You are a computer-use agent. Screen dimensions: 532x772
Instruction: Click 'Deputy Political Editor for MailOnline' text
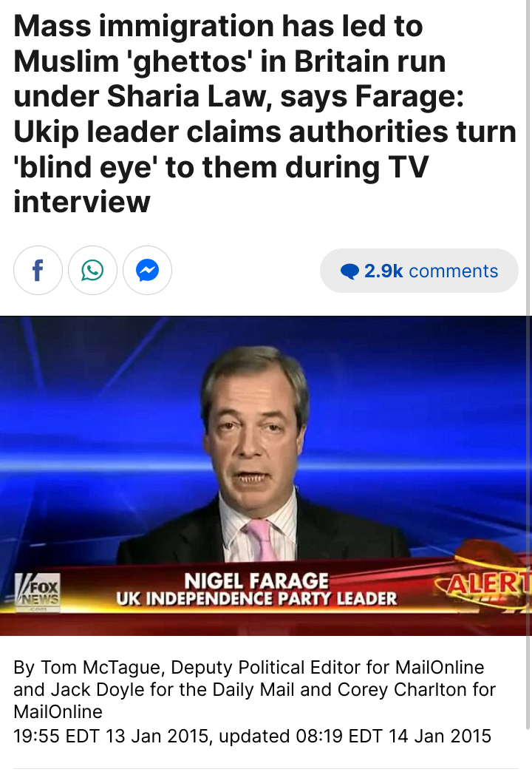pos(327,668)
